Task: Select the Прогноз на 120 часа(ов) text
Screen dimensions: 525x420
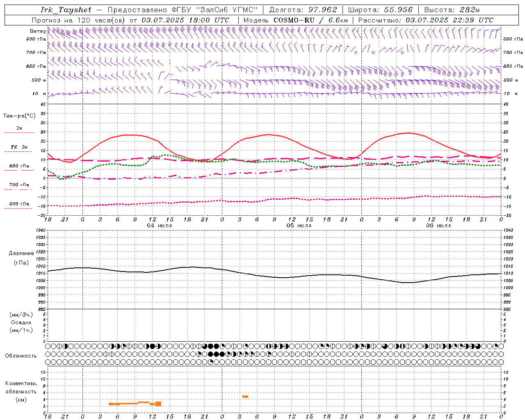Action: (79, 20)
